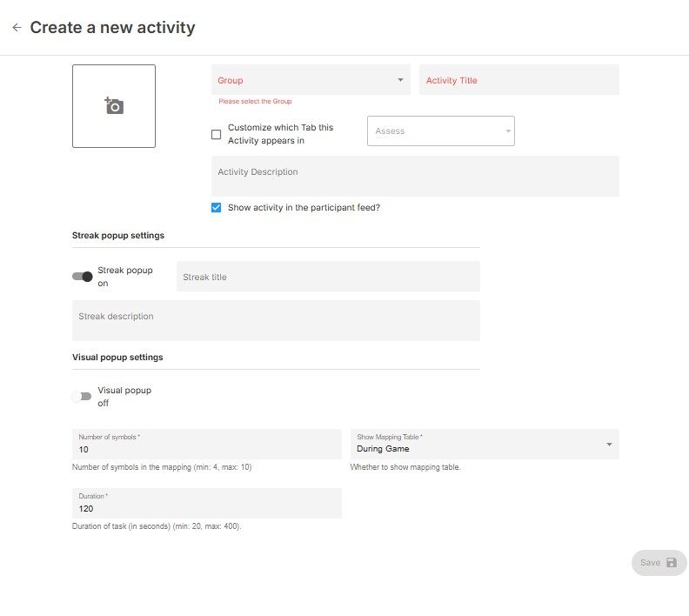Click the Save button label
Viewport: 689px width, 616px height.
650,563
